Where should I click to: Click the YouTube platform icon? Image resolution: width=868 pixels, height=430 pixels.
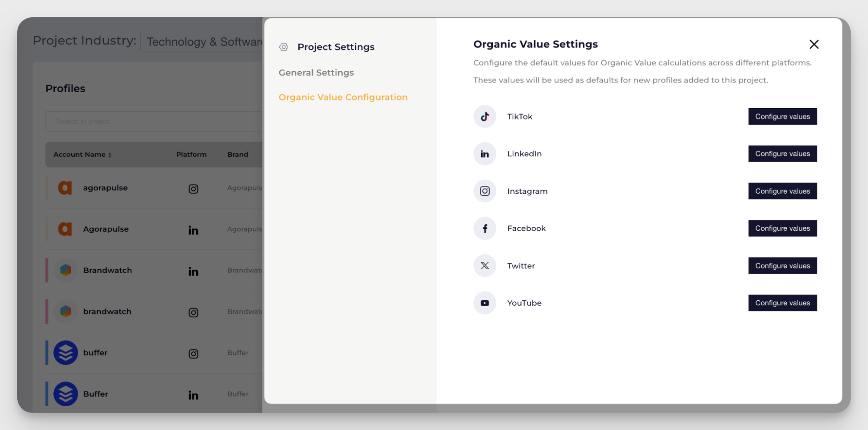(485, 303)
